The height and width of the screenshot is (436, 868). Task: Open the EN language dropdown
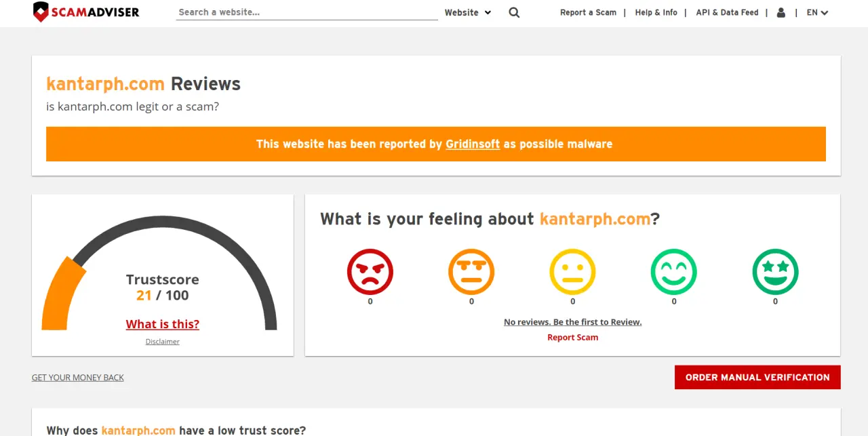pos(817,12)
